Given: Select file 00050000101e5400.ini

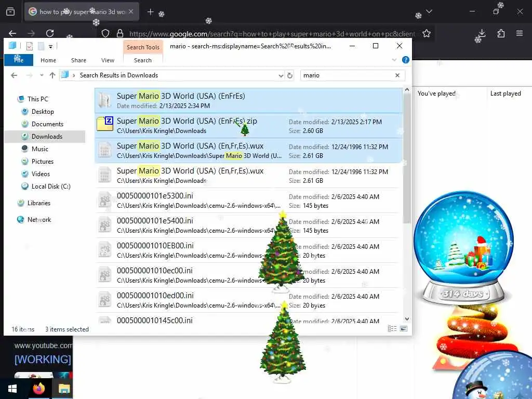Looking at the screenshot, I should click(x=249, y=225).
